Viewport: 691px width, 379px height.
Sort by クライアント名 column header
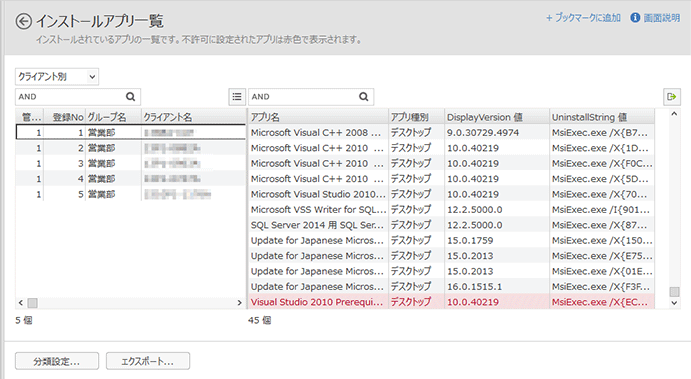click(x=193, y=117)
